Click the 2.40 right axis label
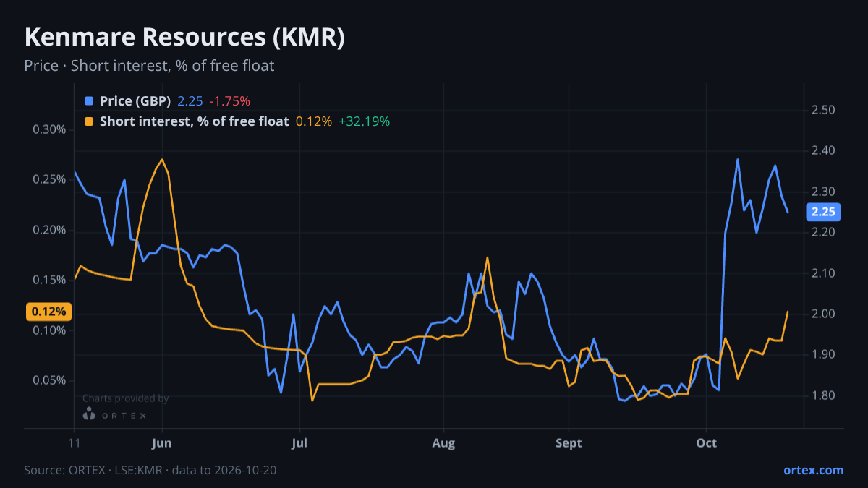This screenshot has height=488, width=868. (824, 151)
